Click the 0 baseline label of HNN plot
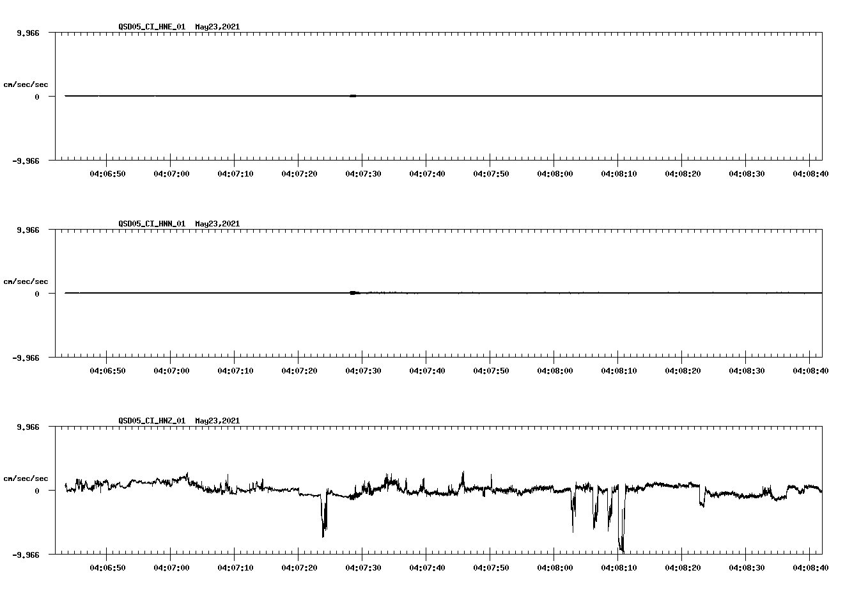 (x=37, y=294)
